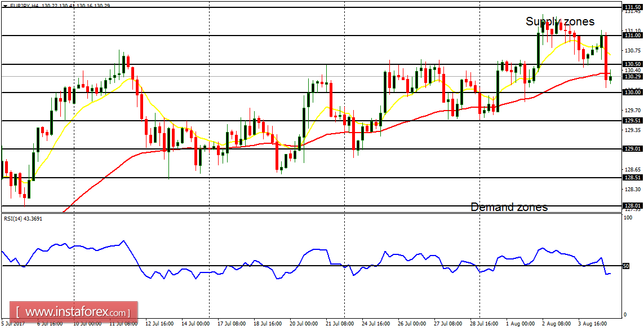Click the 128.65 price scale value

pyautogui.click(x=632, y=169)
